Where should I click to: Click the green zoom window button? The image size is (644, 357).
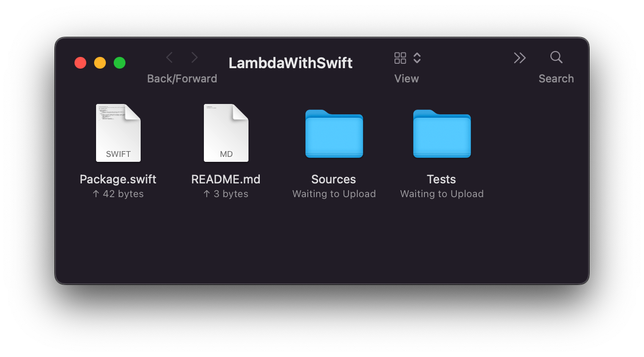point(120,63)
